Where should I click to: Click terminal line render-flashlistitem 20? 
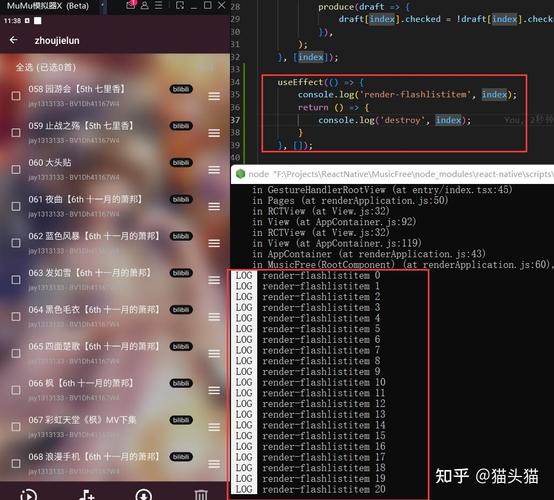(324, 489)
